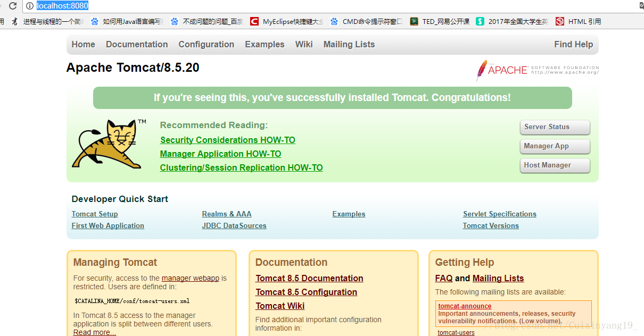Reload the page with the refresh icon
Screen dimensions: 644x336
point(13,6)
